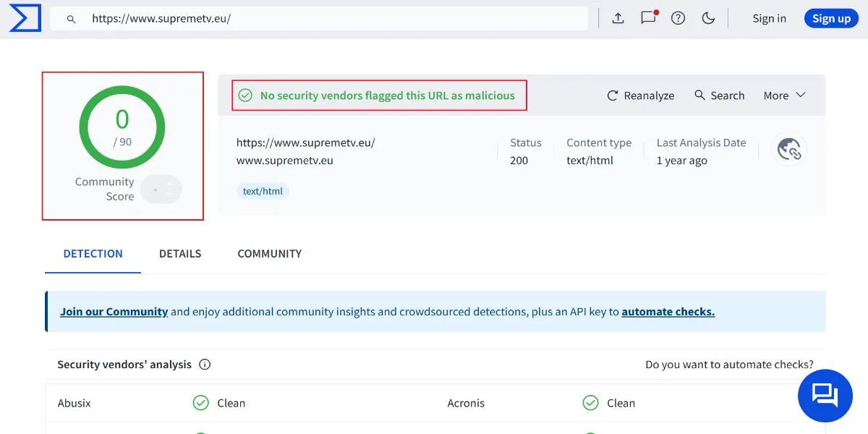Click the URL search field

pyautogui.click(x=319, y=19)
